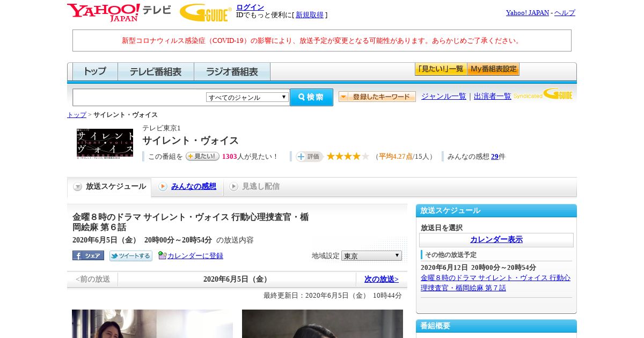Image resolution: width=644 pixels, height=338 pixels.
Task: Click the G-GUIDE logo in header
Action: point(206,12)
